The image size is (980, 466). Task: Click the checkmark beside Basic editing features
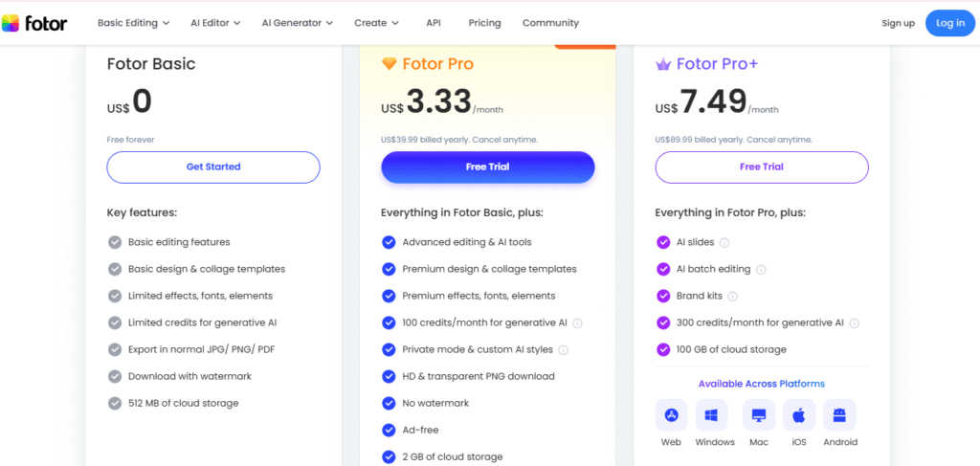pyautogui.click(x=115, y=242)
